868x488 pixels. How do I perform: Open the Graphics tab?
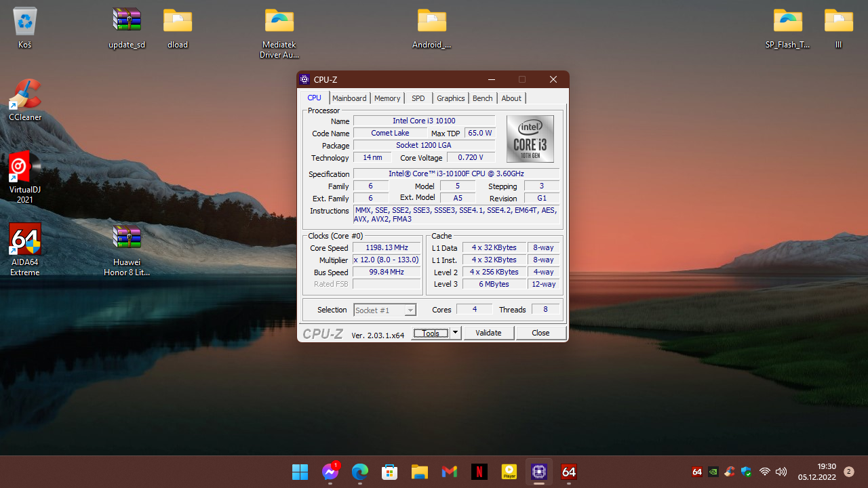(x=450, y=98)
